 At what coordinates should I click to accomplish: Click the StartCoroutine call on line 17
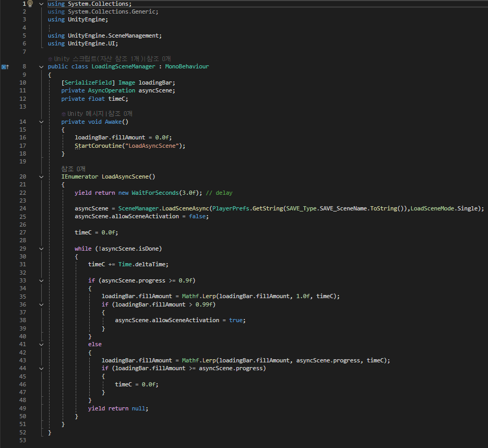click(98, 146)
